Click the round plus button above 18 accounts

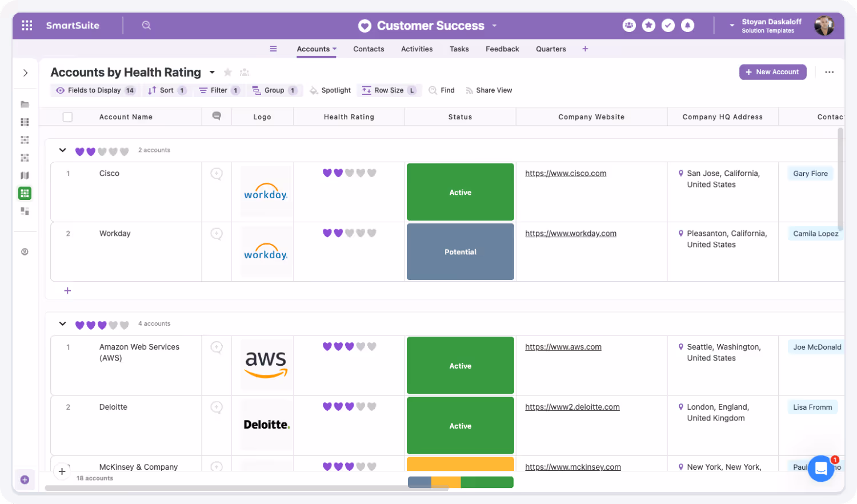tap(62, 471)
